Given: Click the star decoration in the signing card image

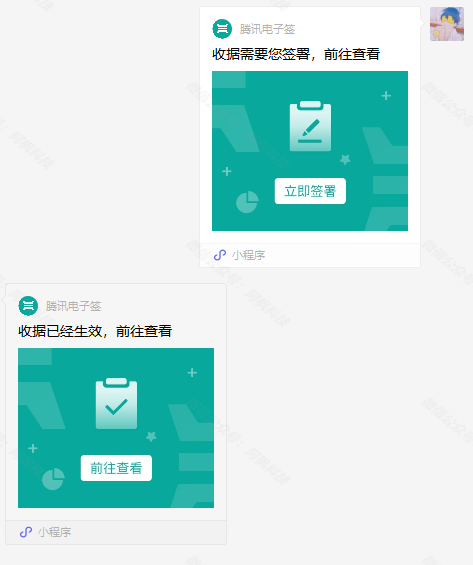Looking at the screenshot, I should tap(345, 159).
